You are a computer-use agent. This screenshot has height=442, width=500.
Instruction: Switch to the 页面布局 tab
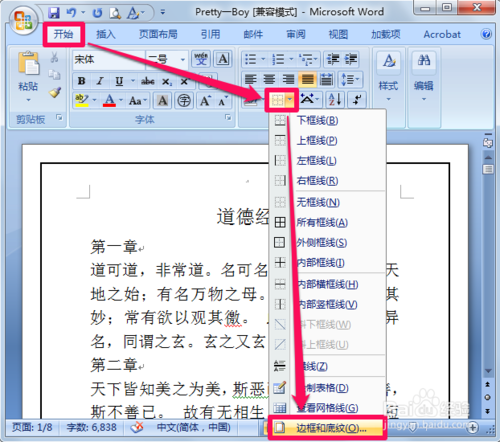(x=158, y=34)
